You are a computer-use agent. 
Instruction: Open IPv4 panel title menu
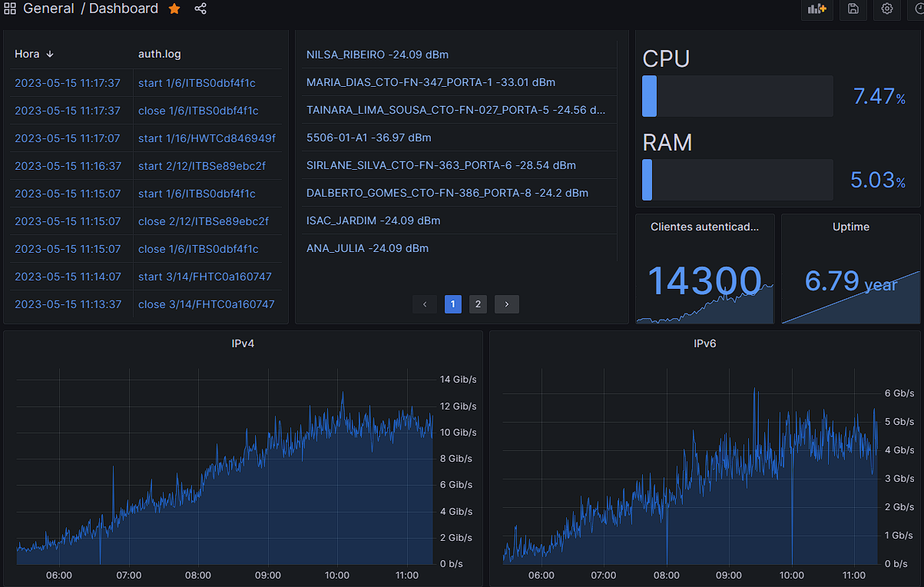click(x=243, y=343)
